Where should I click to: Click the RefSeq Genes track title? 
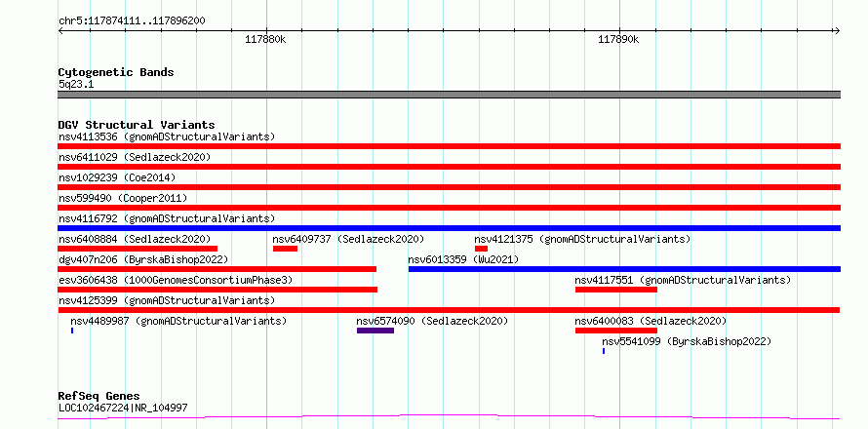[99, 397]
